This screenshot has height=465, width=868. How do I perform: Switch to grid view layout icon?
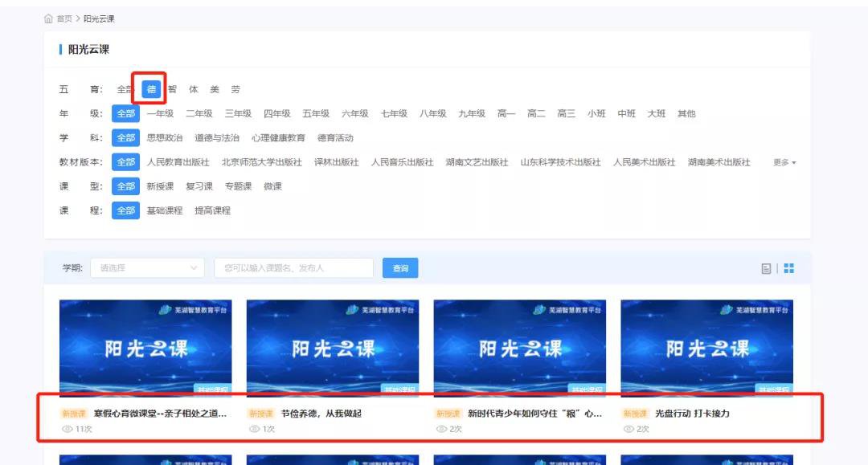coord(788,268)
